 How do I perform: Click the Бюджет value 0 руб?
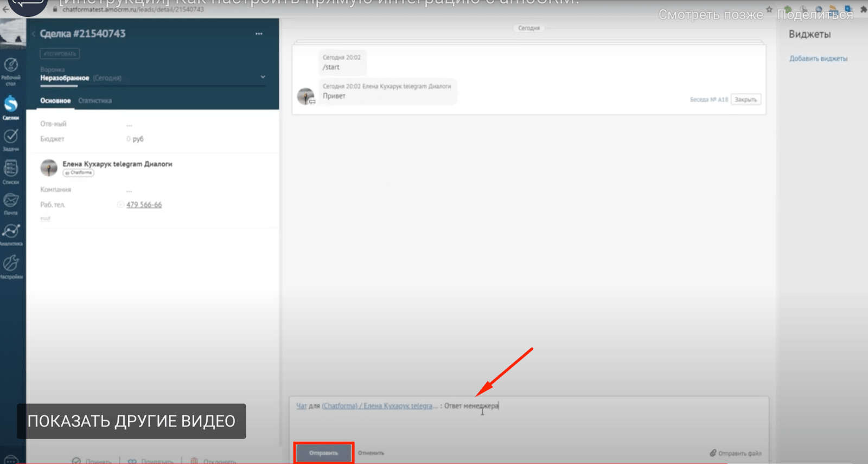coord(135,139)
